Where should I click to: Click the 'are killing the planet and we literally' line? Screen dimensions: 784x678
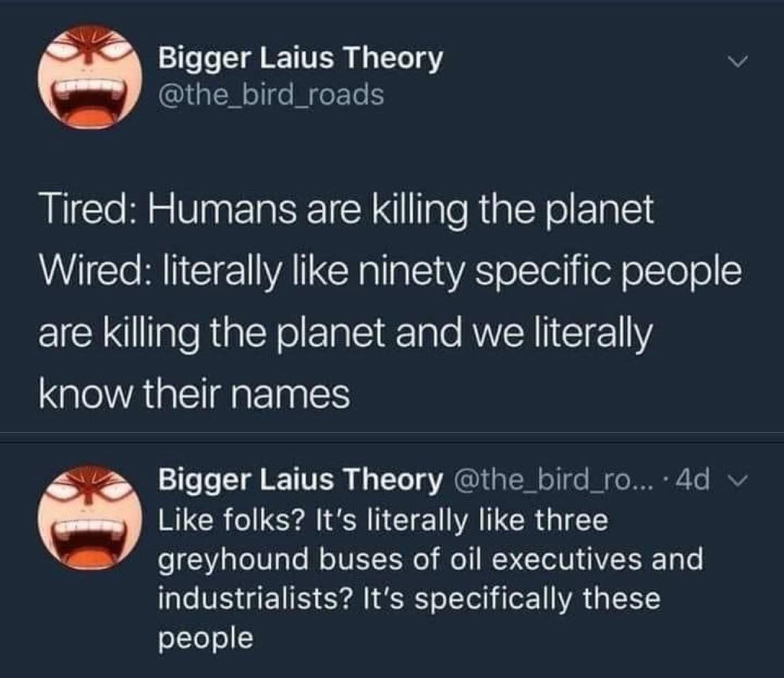(346, 333)
